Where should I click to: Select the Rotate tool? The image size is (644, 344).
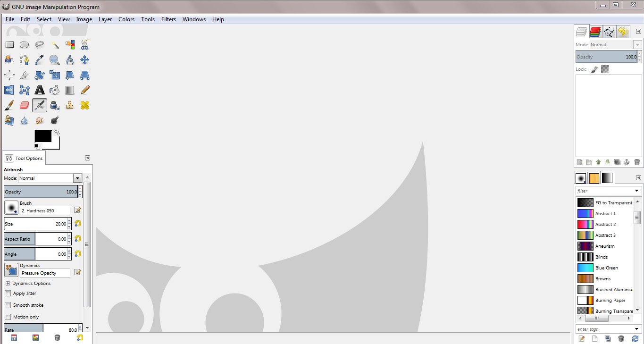(40, 75)
